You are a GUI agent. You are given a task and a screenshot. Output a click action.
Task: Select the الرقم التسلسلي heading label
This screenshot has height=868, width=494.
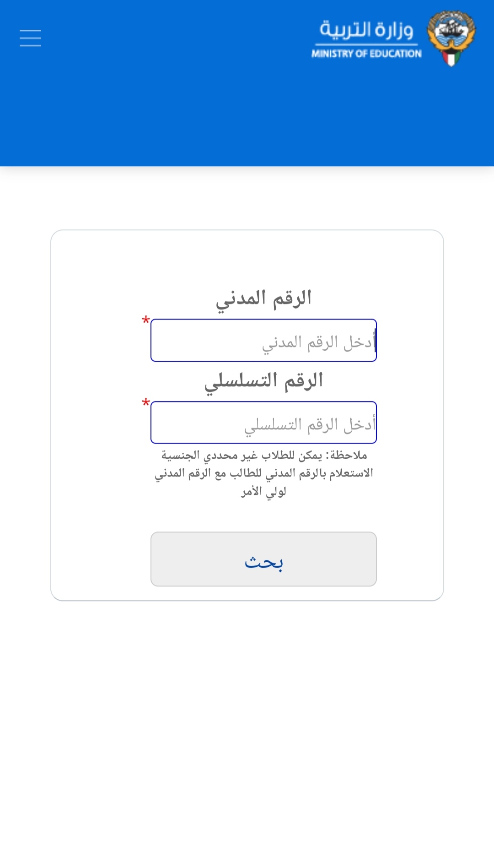click(264, 382)
